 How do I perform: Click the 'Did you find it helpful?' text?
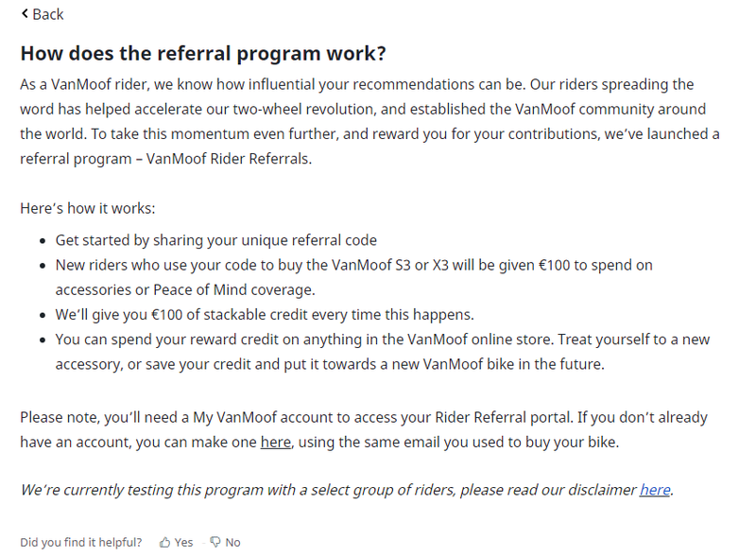pyautogui.click(x=81, y=543)
